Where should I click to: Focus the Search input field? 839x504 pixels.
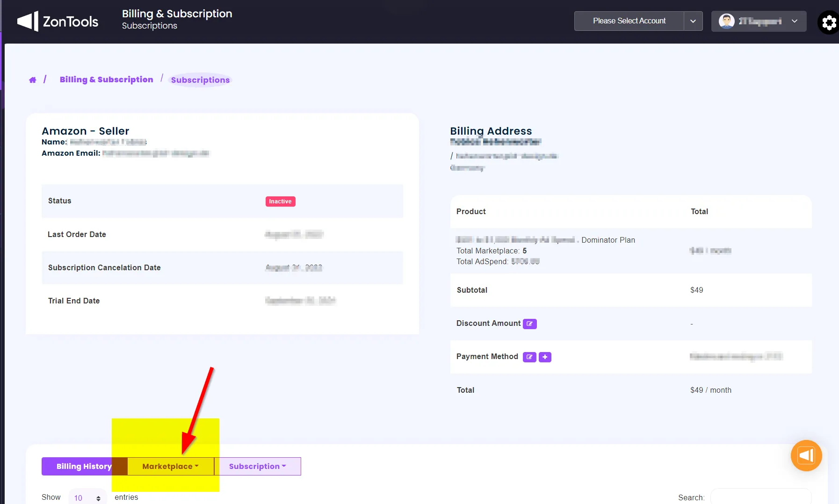(760, 497)
